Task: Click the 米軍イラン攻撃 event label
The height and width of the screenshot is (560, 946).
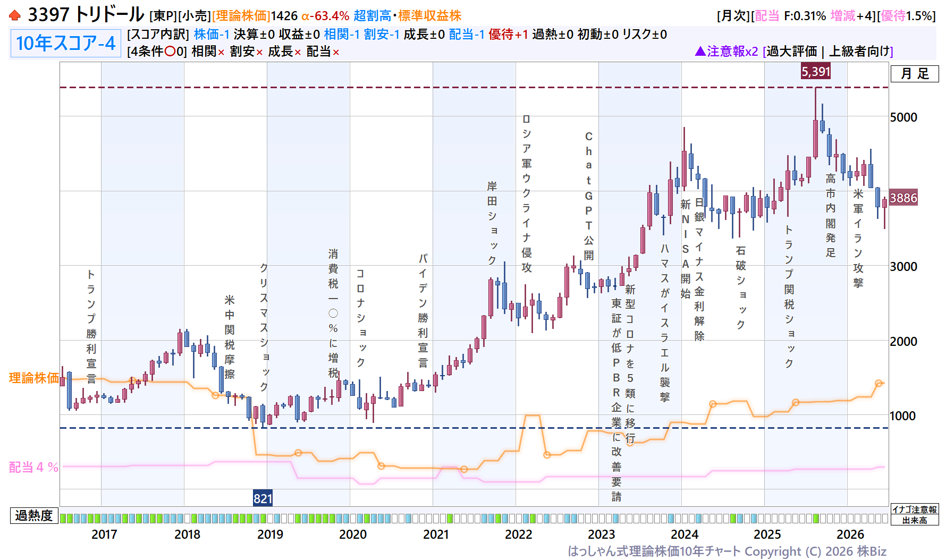Action: click(x=858, y=238)
